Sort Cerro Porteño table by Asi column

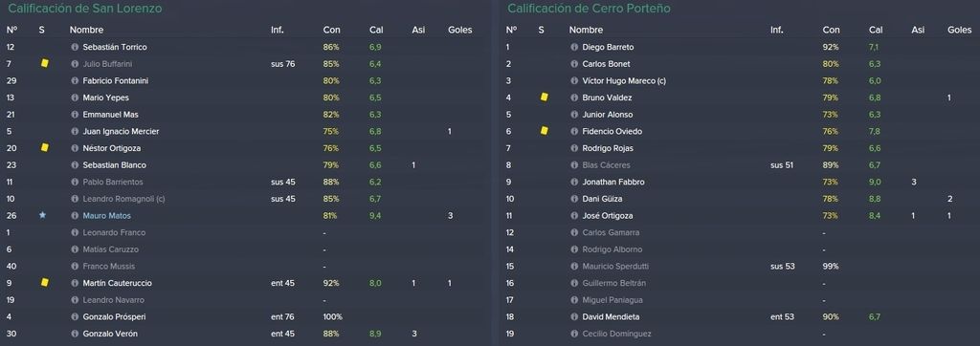click(918, 30)
